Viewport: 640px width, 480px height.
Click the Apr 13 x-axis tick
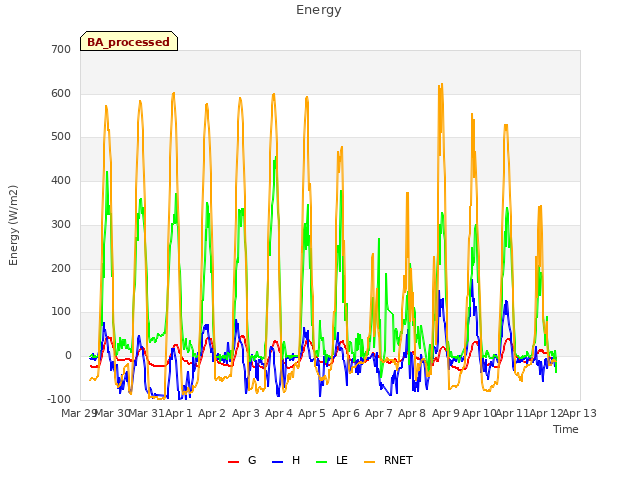coord(580,413)
